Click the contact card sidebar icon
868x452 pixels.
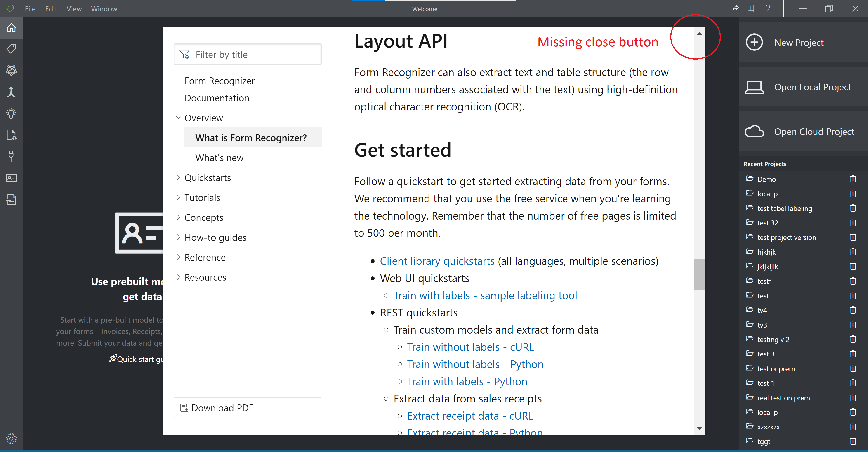click(11, 178)
